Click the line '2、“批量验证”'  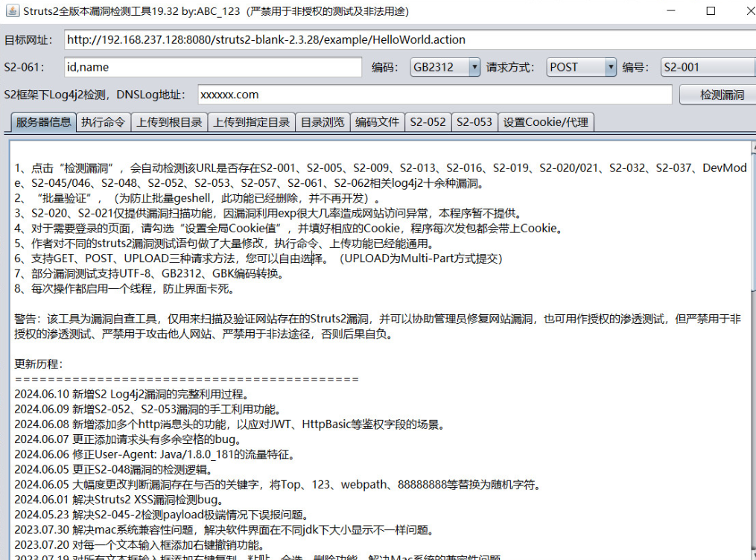(x=197, y=198)
